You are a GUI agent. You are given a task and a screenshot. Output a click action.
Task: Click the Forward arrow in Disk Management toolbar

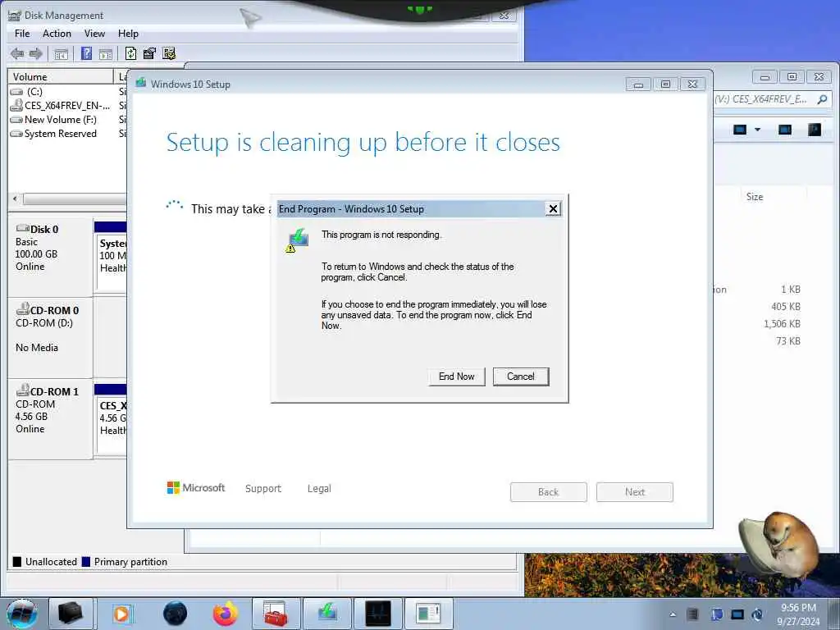pos(36,53)
